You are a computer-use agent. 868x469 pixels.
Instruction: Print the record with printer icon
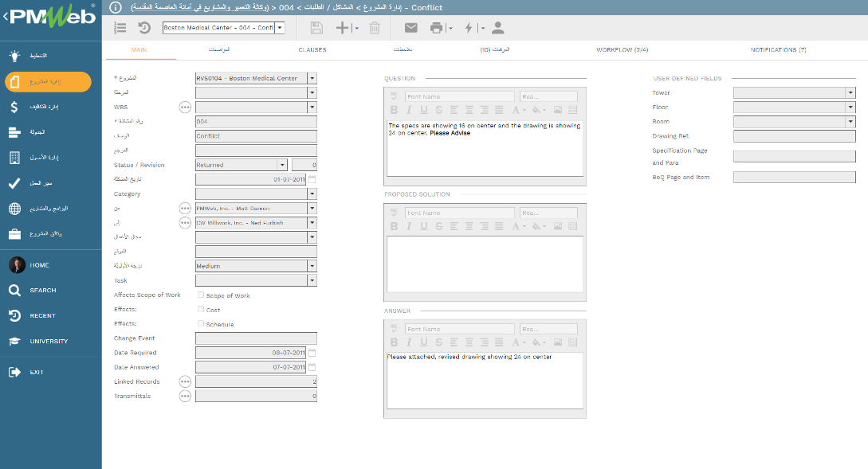click(x=437, y=28)
